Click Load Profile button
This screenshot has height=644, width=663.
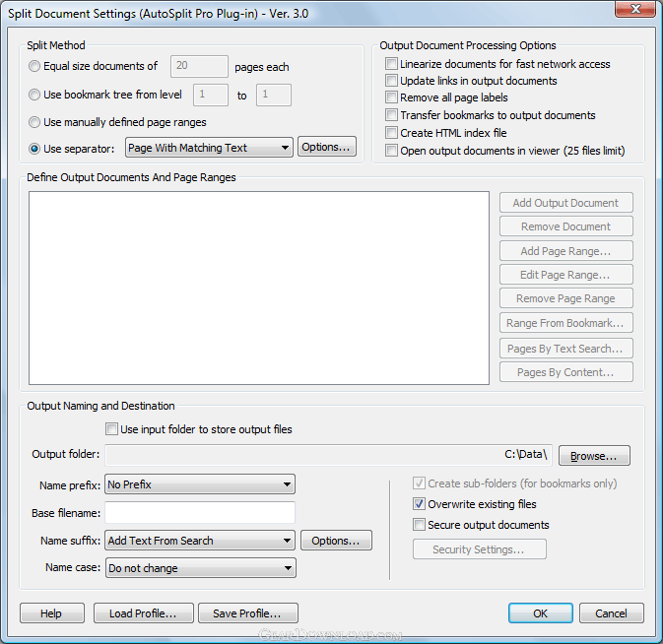coord(144,613)
